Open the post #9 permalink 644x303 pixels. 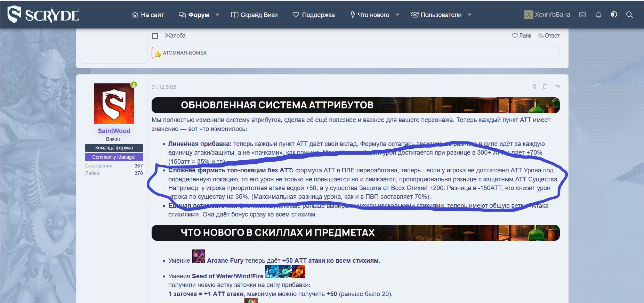[x=557, y=87]
